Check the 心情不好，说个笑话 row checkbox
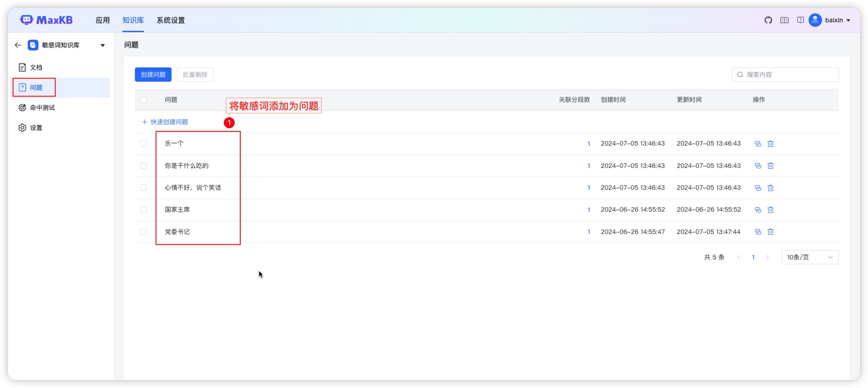 [143, 188]
